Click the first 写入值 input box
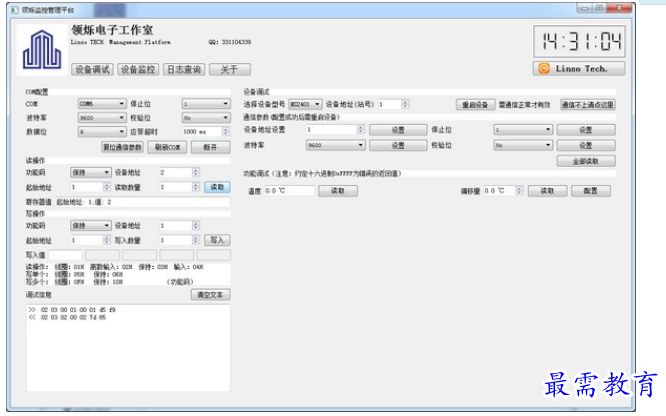This screenshot has width=666, height=416. coord(65,255)
